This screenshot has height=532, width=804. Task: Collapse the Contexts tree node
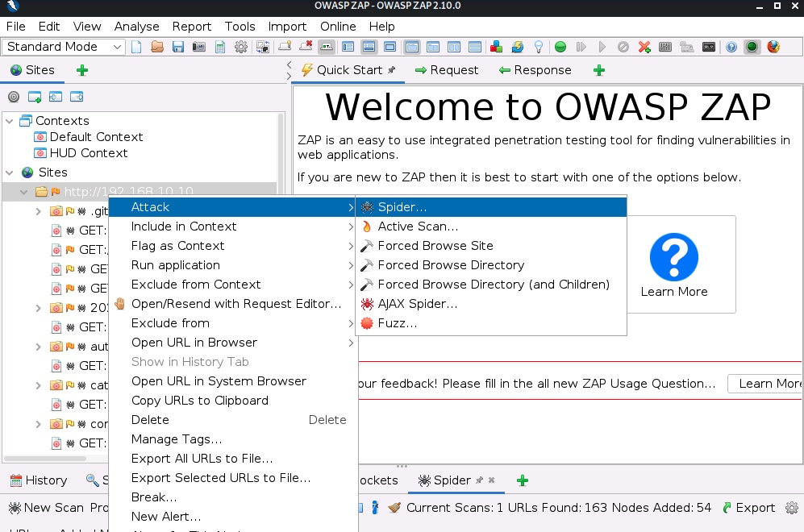[x=9, y=121]
